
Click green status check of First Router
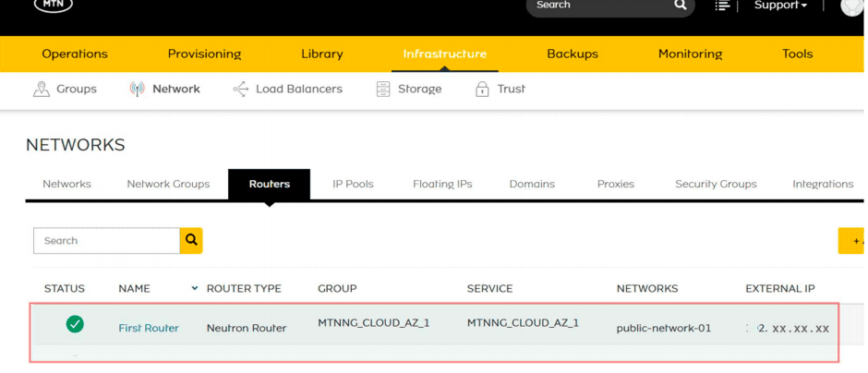75,324
